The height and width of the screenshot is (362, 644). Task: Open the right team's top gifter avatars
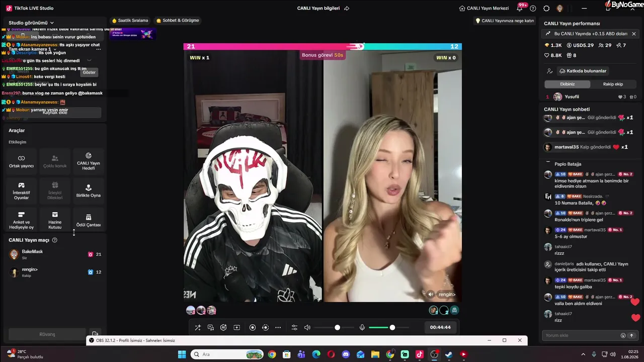tap(444, 310)
